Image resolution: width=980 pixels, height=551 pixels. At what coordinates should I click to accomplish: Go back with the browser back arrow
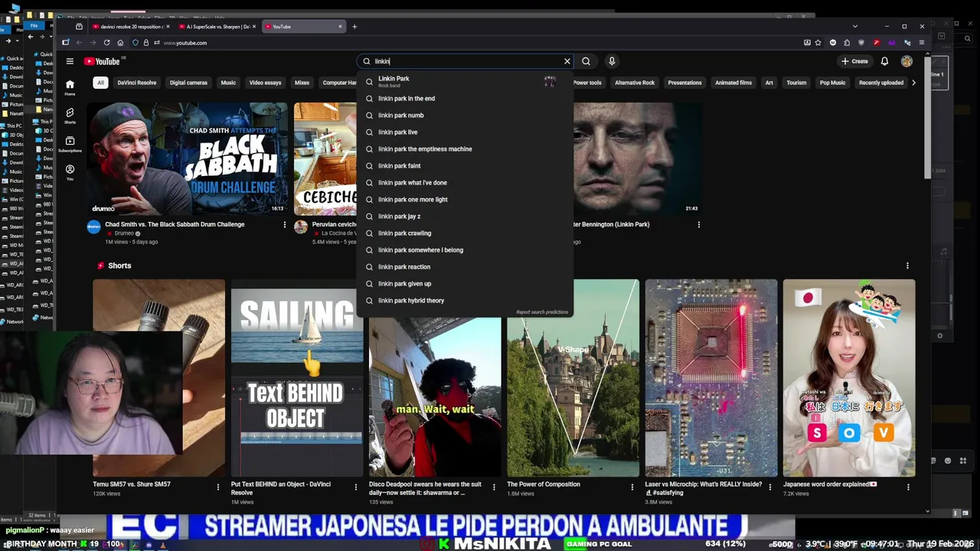pyautogui.click(x=79, y=43)
